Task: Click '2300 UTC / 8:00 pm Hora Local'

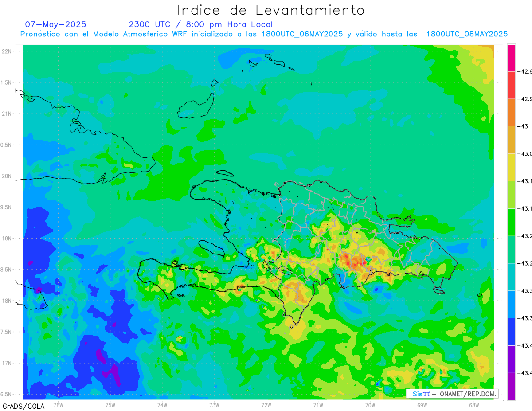Action: click(201, 25)
